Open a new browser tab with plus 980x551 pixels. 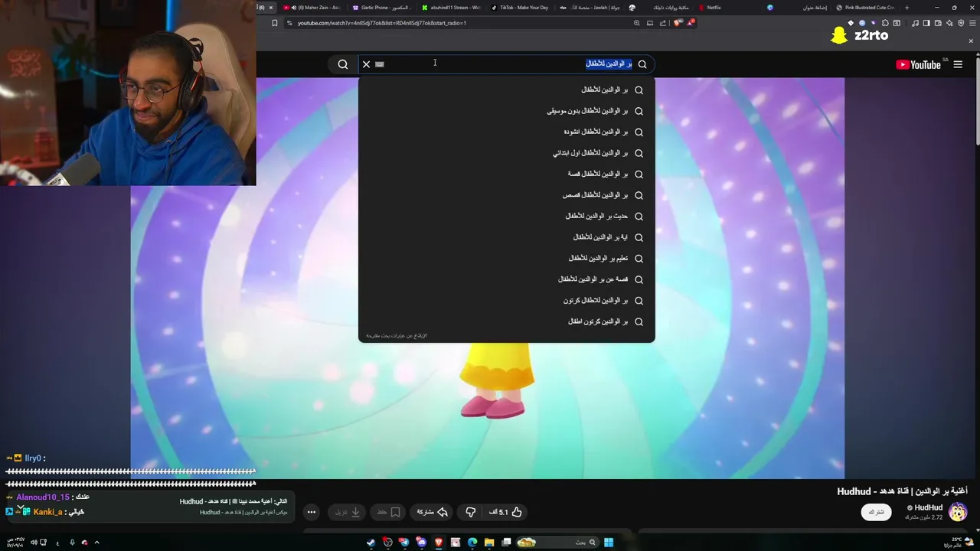pyautogui.click(x=906, y=8)
